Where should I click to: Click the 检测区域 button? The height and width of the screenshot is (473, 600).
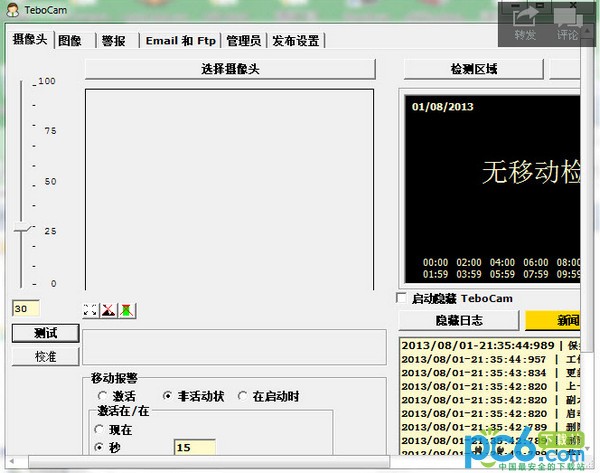coord(474,69)
